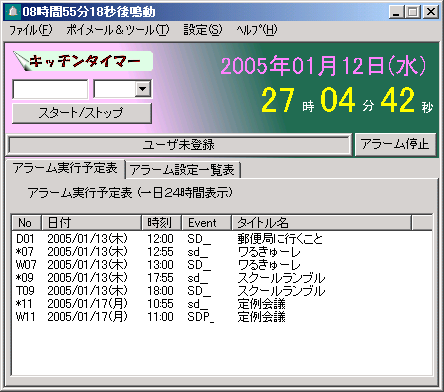
Task: Open the 設定(S) menu
Action: tap(203, 30)
